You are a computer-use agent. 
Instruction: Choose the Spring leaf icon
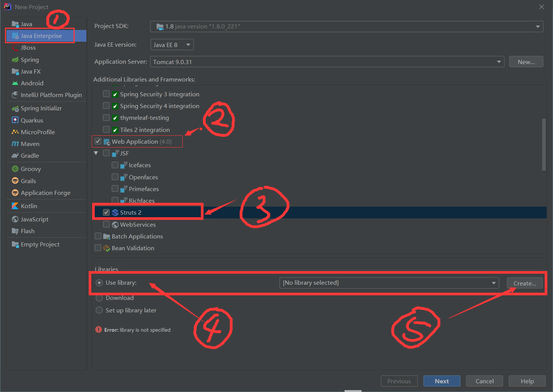click(15, 60)
